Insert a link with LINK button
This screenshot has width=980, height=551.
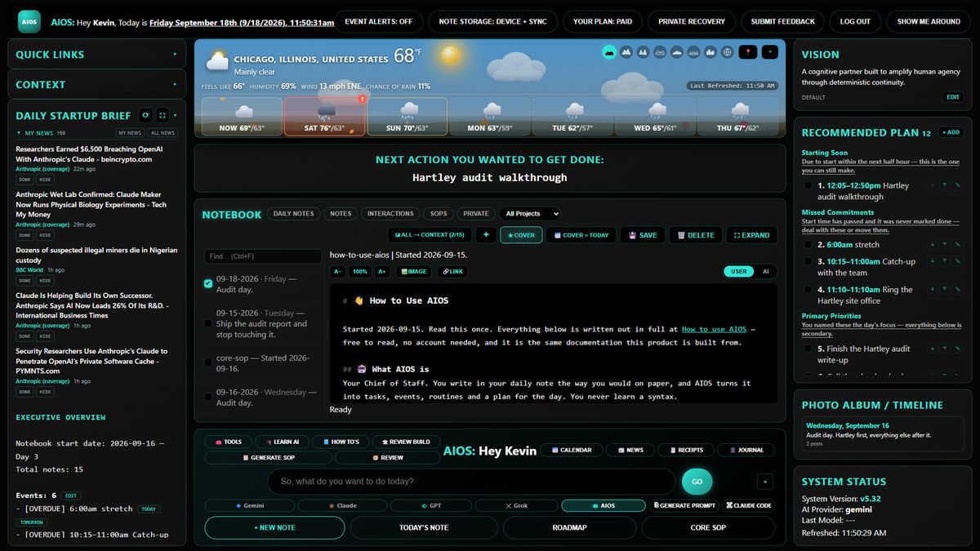pyautogui.click(x=452, y=272)
